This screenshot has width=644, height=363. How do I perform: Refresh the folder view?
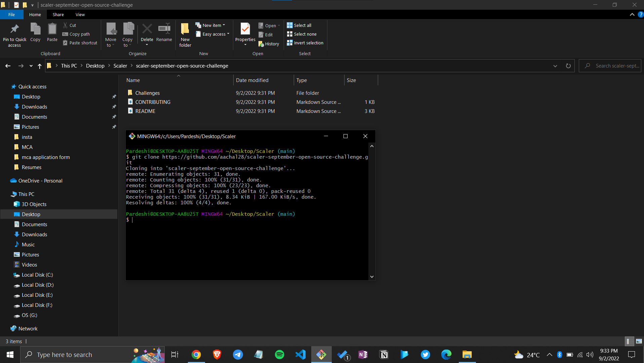pos(568,66)
